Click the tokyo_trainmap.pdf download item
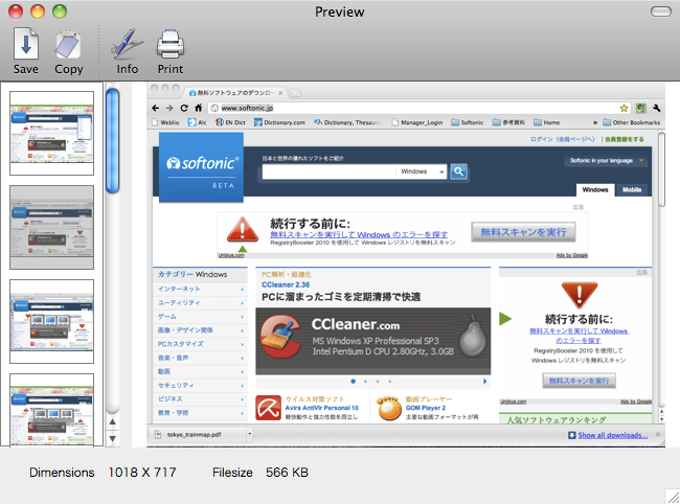The height and width of the screenshot is (504, 680). click(x=198, y=435)
